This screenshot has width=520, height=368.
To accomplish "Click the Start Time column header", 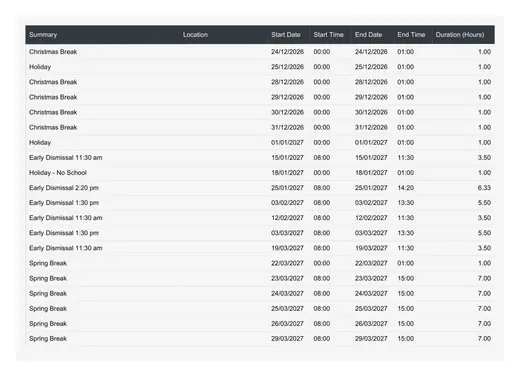I will [328, 35].
